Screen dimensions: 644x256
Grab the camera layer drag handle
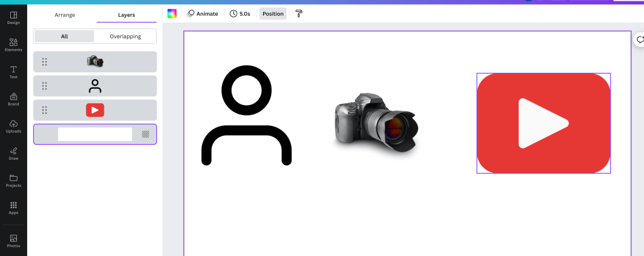tap(44, 62)
